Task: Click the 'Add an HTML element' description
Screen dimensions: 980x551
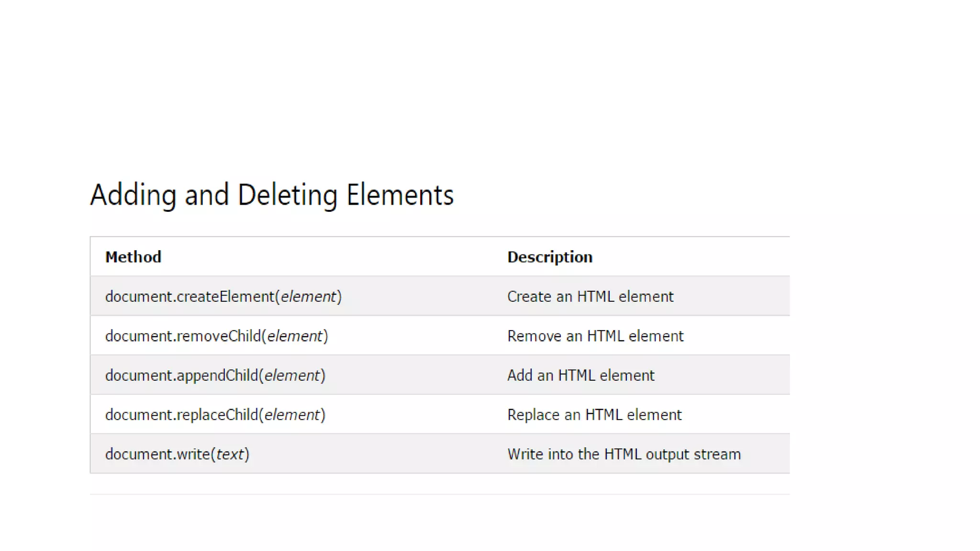Action: pyautogui.click(x=580, y=375)
